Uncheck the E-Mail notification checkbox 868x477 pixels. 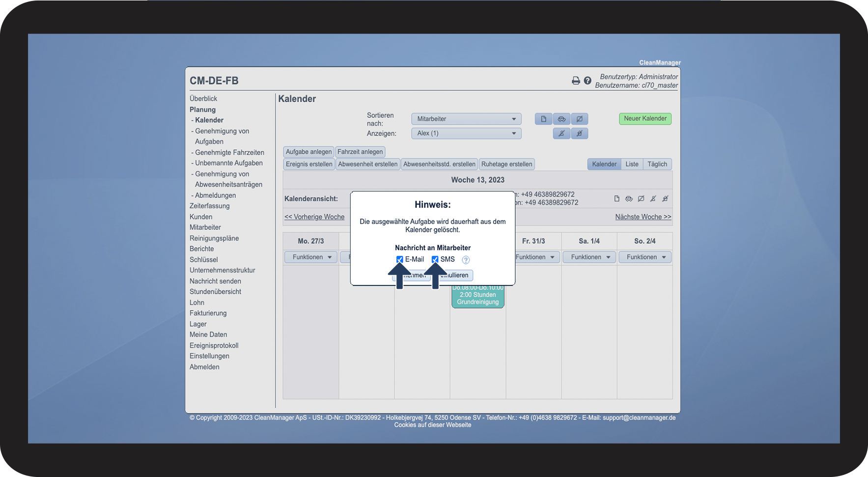(x=400, y=259)
